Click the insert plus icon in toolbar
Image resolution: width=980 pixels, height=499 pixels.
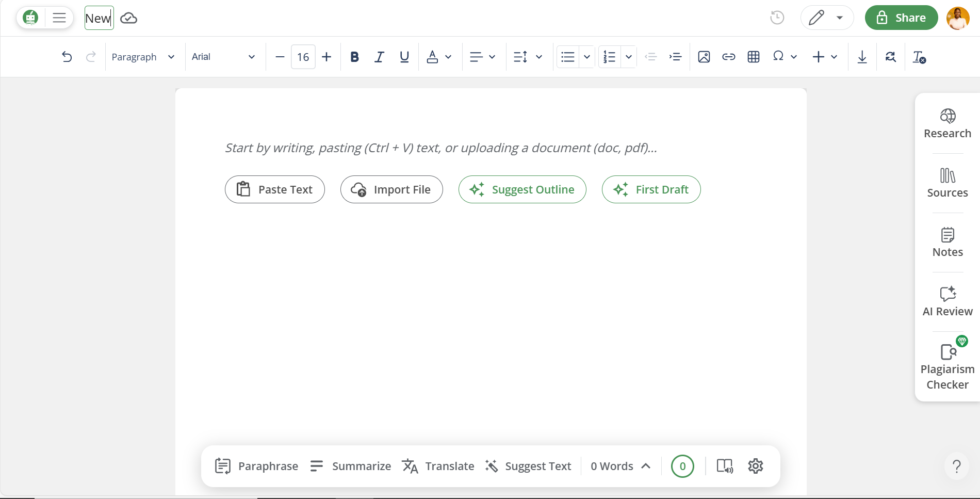[x=819, y=57]
